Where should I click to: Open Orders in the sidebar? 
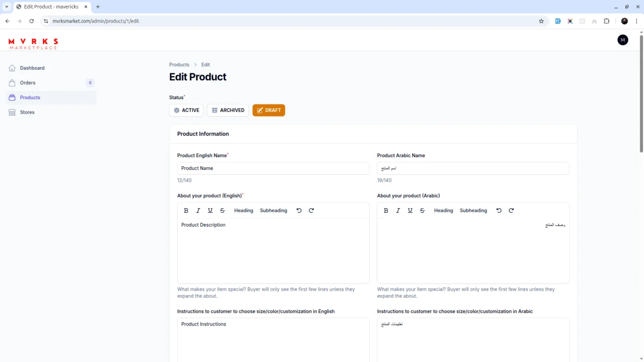(x=51, y=83)
